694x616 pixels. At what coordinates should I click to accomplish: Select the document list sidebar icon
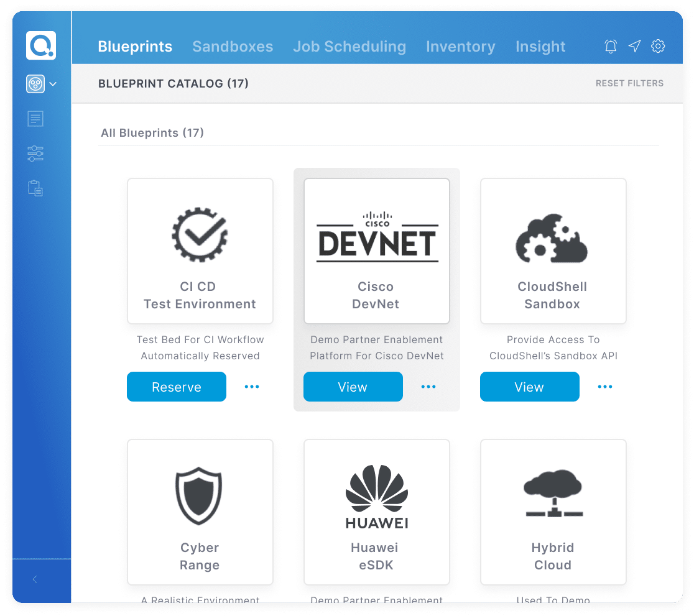[x=35, y=119]
